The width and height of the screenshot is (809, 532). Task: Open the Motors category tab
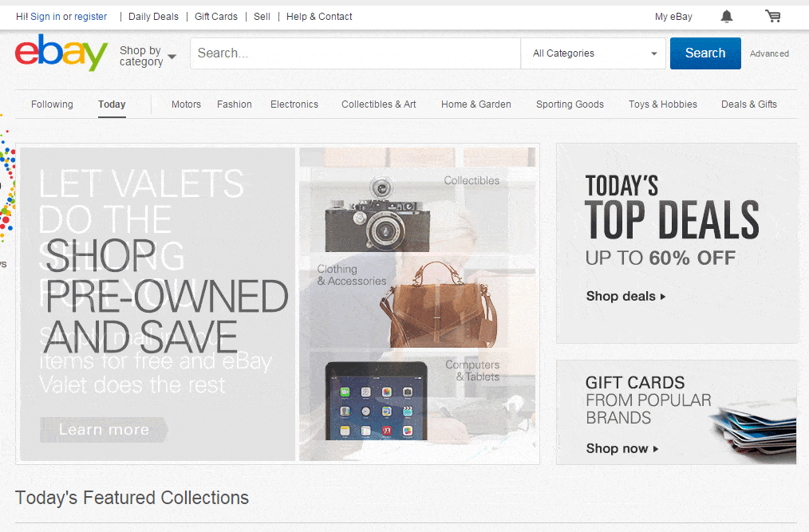[x=186, y=104]
